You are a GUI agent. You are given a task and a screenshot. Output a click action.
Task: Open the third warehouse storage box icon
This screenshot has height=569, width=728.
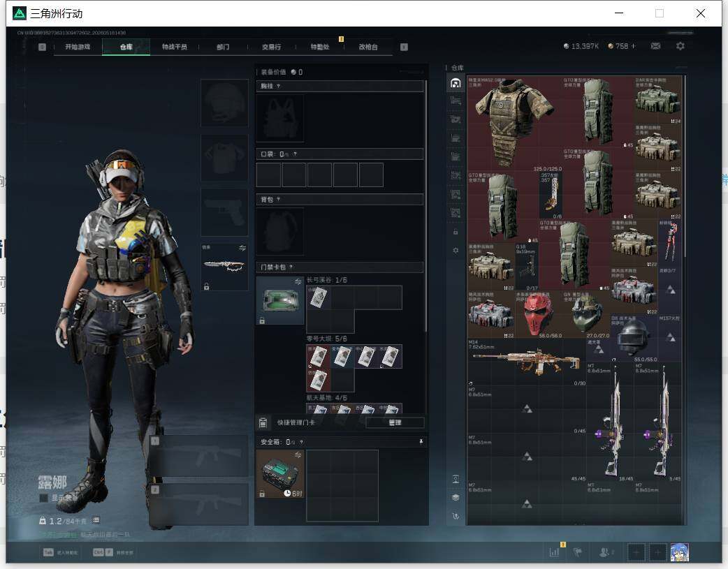(x=456, y=119)
